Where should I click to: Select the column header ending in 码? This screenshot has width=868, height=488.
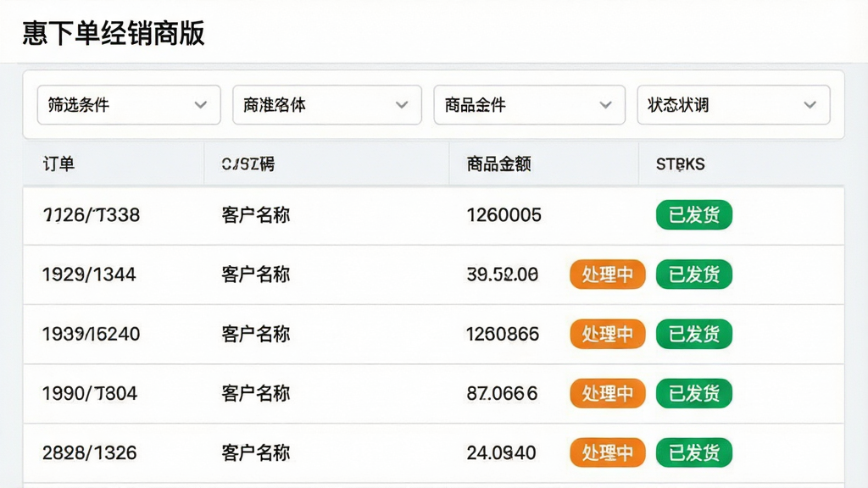point(248,164)
